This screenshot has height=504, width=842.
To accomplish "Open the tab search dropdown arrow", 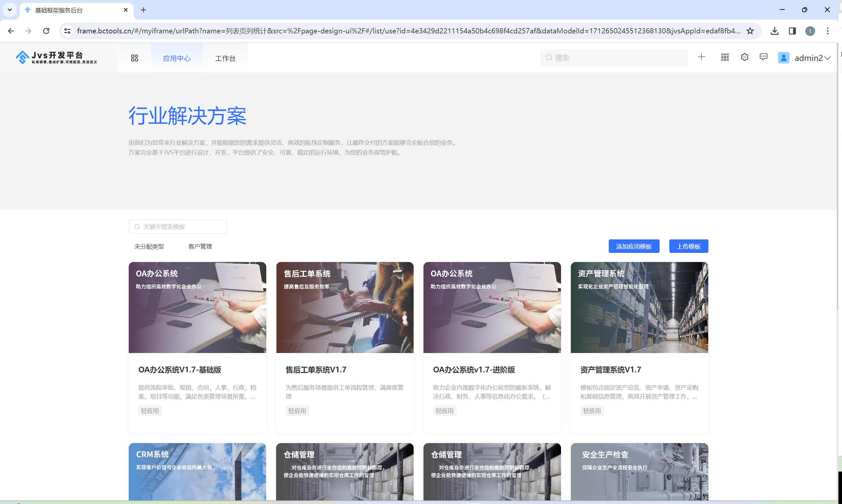I will click(10, 10).
